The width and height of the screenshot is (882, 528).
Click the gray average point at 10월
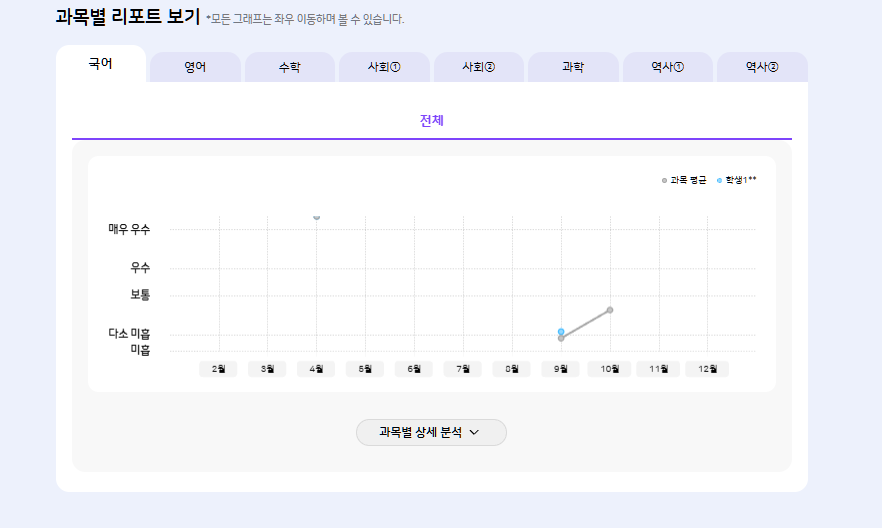[x=610, y=310]
